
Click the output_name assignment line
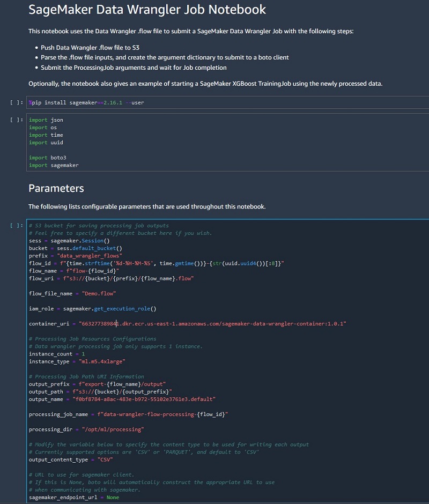(x=122, y=399)
